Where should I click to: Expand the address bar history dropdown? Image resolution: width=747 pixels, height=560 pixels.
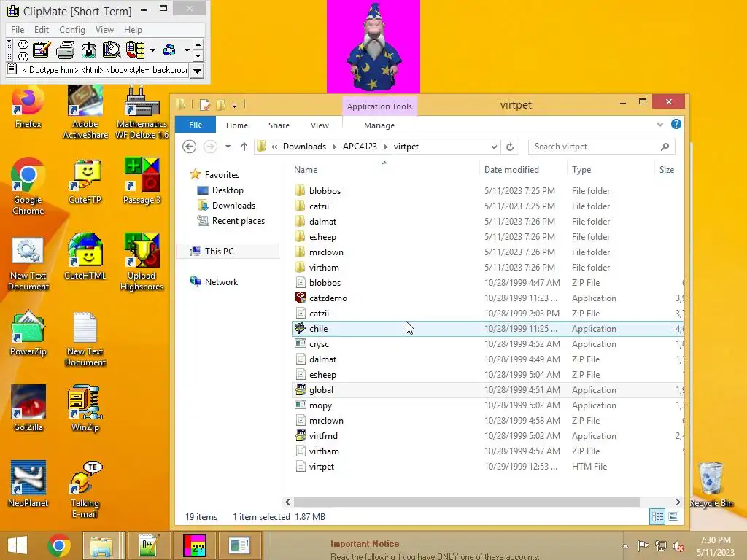[494, 147]
